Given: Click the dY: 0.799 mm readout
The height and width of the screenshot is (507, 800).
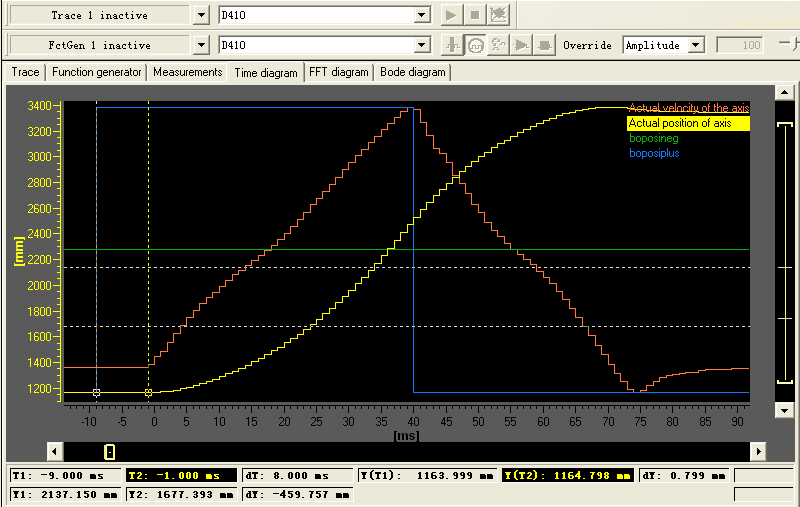Looking at the screenshot, I should point(684,475).
